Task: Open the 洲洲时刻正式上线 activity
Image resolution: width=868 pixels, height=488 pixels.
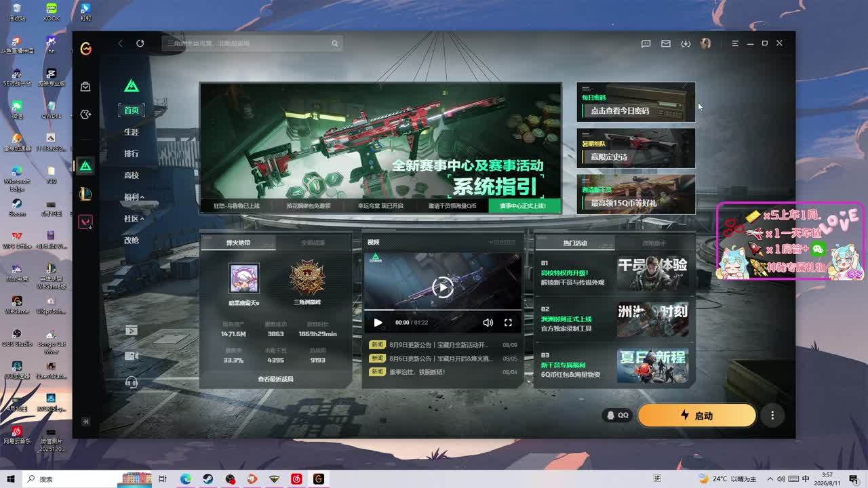Action: pos(614,319)
